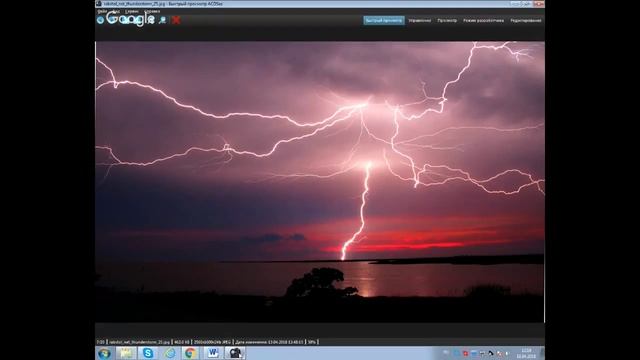Switch to the Управление mode
This screenshot has height=360, width=640.
(420, 20)
